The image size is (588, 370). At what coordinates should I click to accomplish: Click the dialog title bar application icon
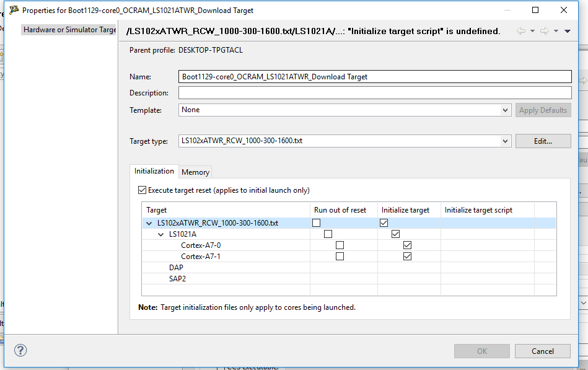pos(14,10)
